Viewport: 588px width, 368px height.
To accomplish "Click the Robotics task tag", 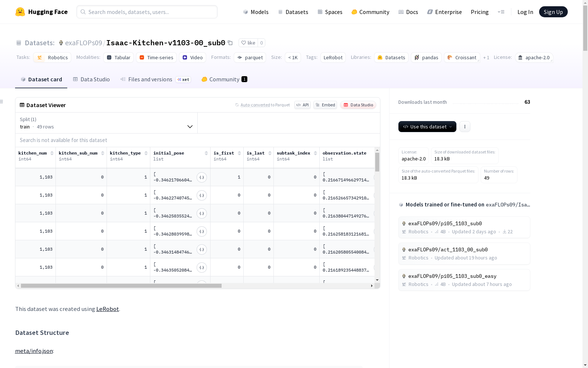I will point(52,57).
